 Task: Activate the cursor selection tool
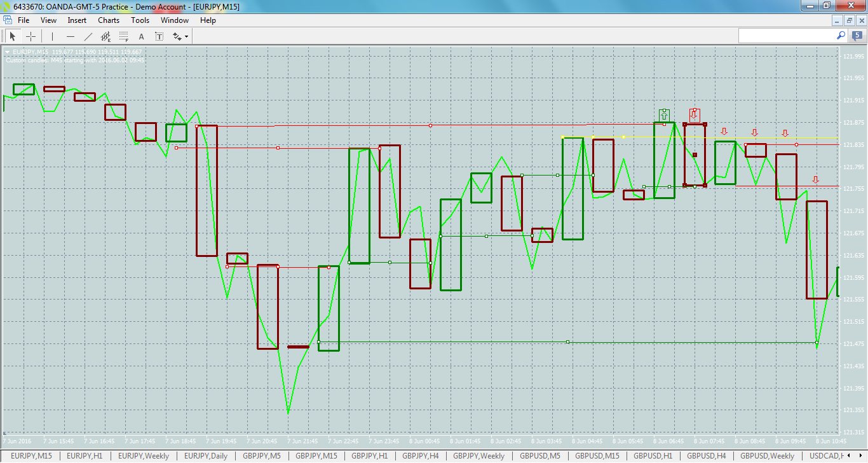pos(13,36)
